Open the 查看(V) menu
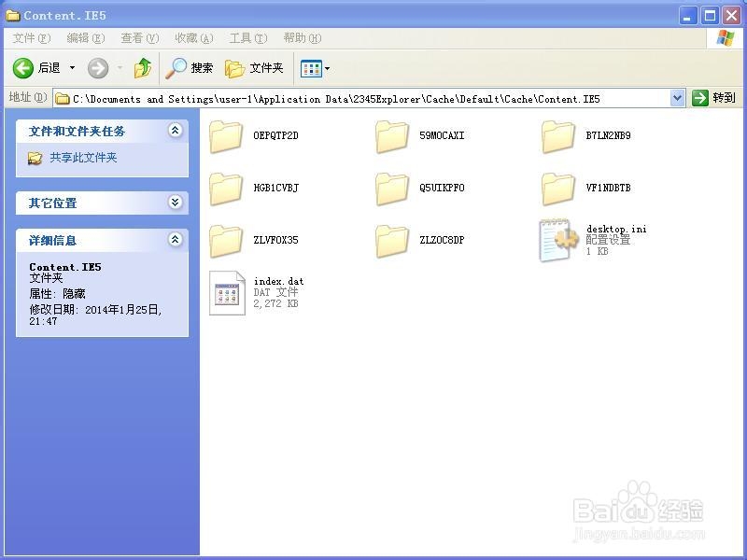This screenshot has height=560, width=747. coord(139,38)
